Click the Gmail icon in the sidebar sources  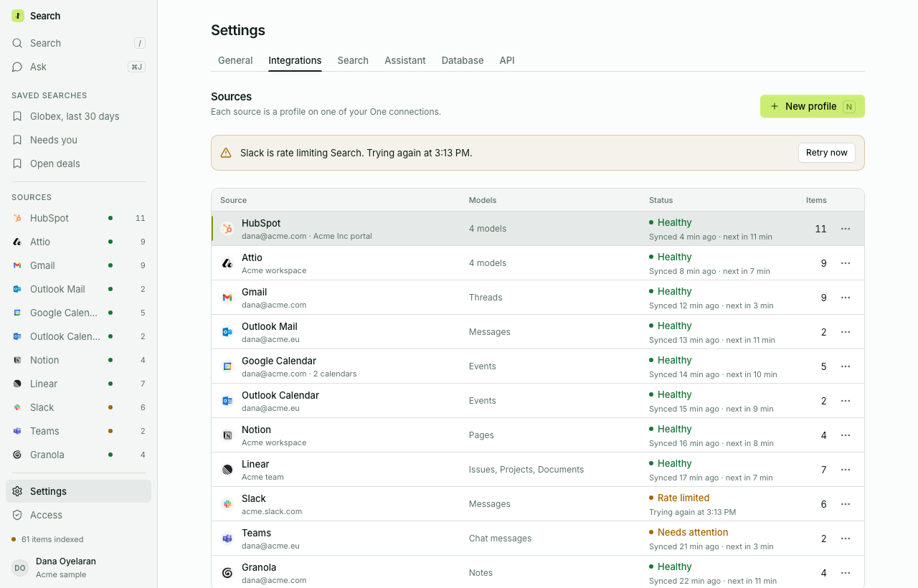click(17, 265)
